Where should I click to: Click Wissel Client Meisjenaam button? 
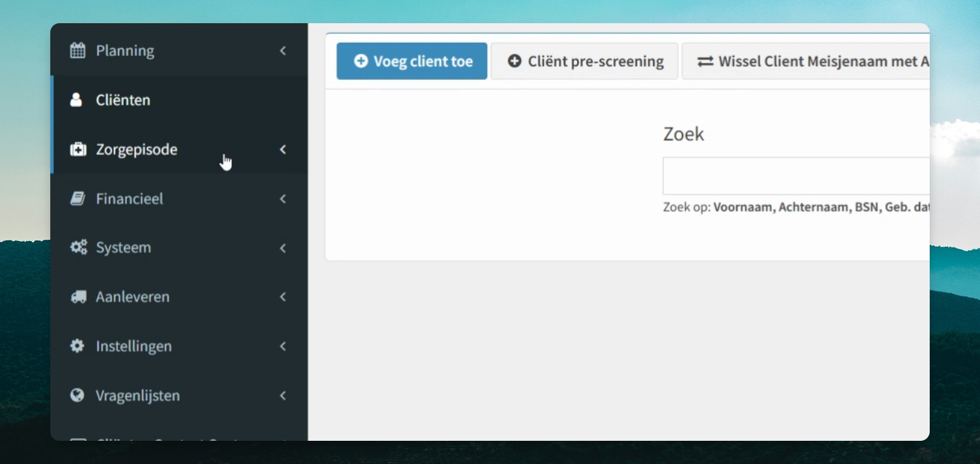click(x=806, y=61)
